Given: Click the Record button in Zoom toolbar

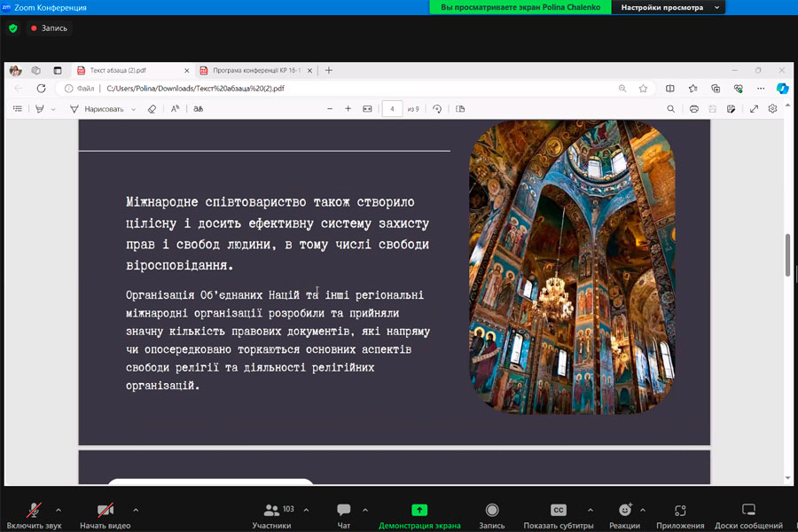Looking at the screenshot, I should tap(492, 511).
